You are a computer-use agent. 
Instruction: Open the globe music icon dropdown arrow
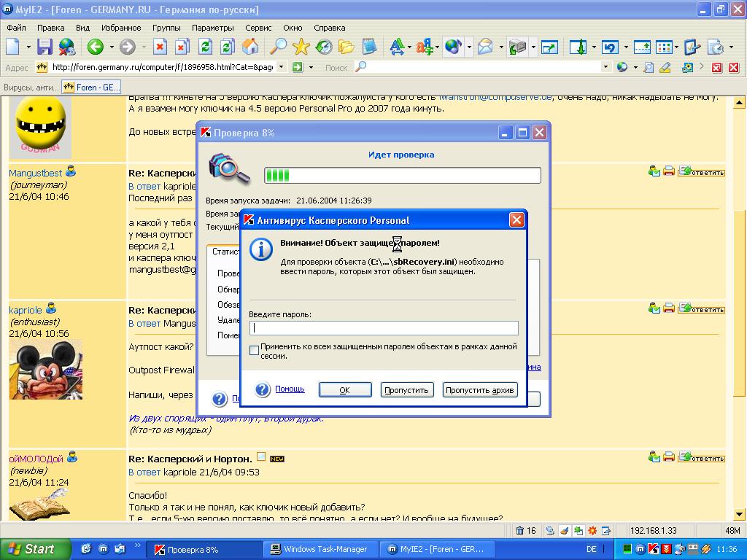click(469, 47)
